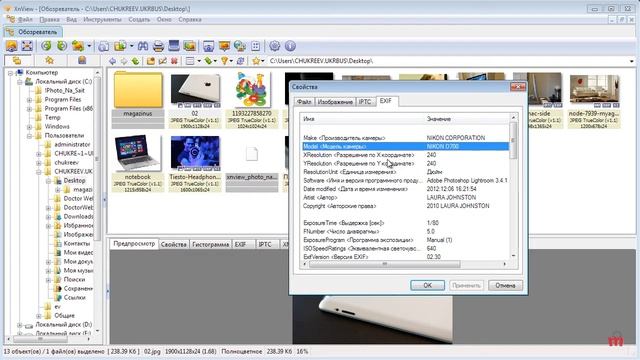Launch fullscreen mode toolbar icon
The width and height of the screenshot is (640, 360).
point(27,46)
